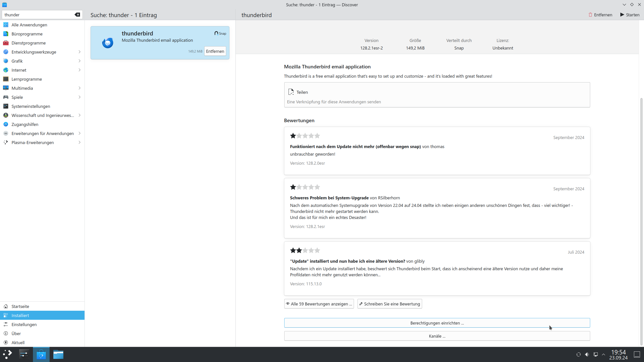This screenshot has width=644, height=362.
Task: Open the KDE application launcher
Action: pyautogui.click(x=8, y=354)
